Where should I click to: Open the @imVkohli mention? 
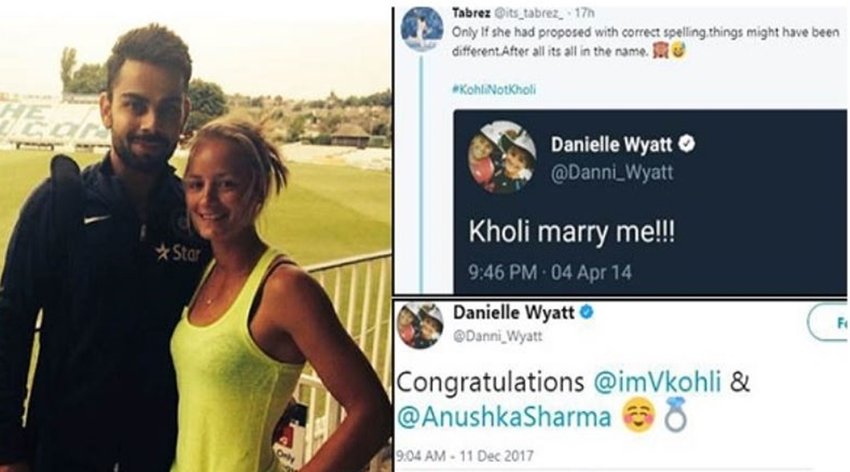click(658, 382)
